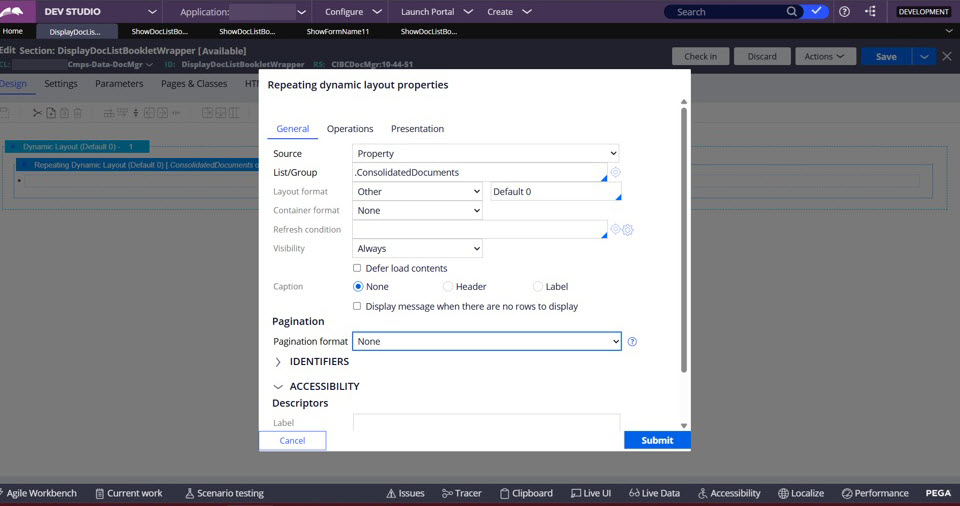Open the help question mark icon in header
The image size is (960, 506).
844,12
